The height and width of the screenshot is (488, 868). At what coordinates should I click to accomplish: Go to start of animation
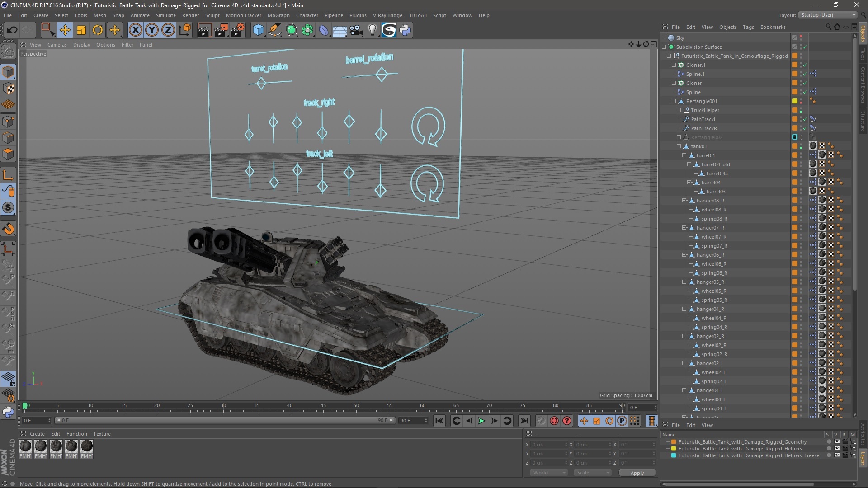[x=439, y=421]
